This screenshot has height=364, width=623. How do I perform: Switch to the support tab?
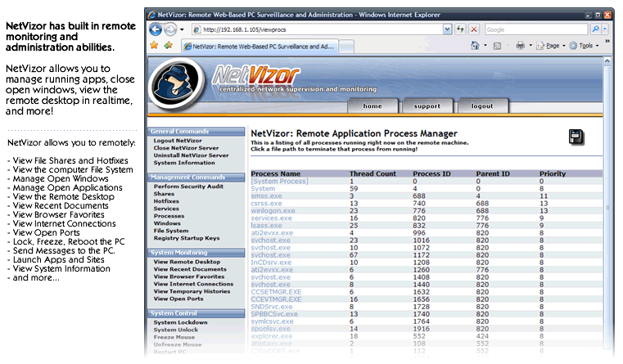coord(427,106)
